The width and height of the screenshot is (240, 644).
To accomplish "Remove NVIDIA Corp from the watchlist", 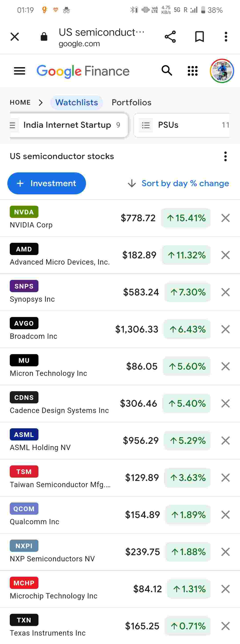I will tap(225, 218).
